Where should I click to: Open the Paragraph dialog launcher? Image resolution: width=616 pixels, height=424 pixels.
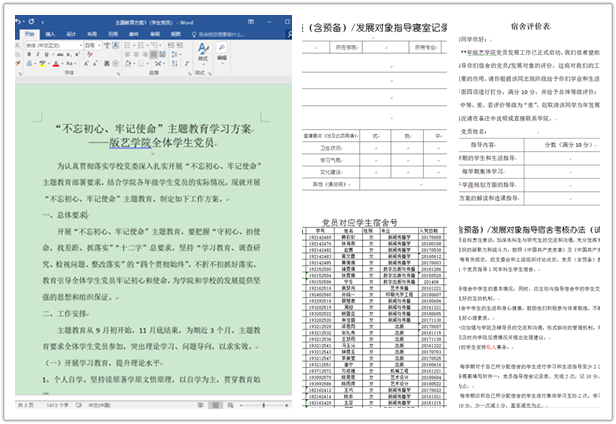[190, 73]
